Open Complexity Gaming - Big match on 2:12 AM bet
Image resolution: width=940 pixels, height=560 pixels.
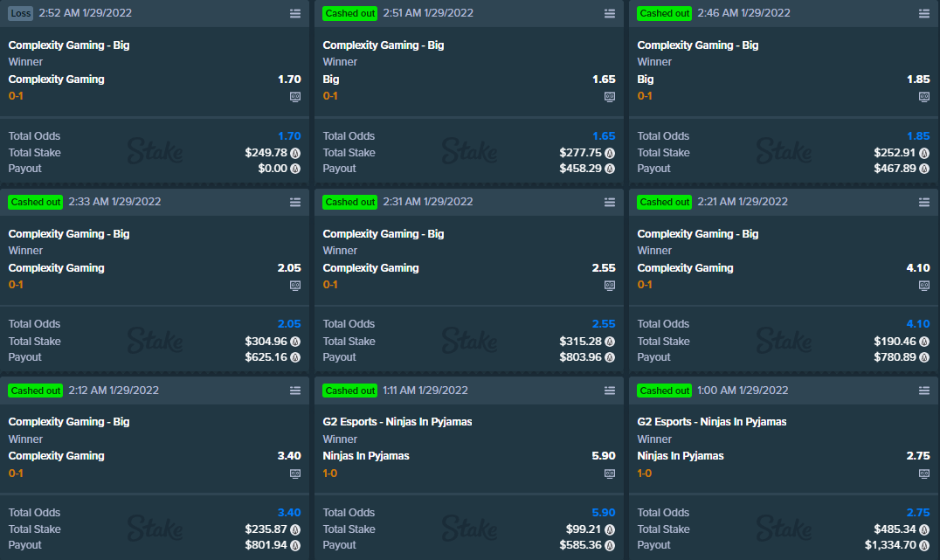click(x=69, y=421)
